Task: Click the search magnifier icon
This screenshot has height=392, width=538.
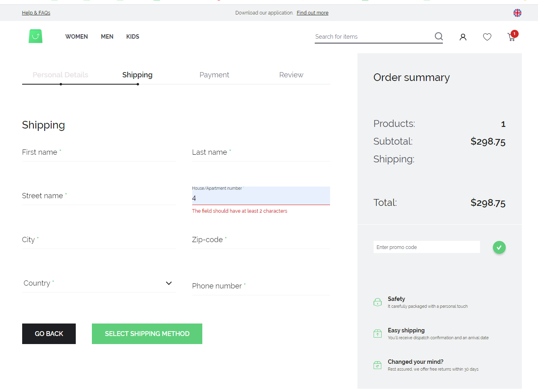Action: pyautogui.click(x=438, y=36)
